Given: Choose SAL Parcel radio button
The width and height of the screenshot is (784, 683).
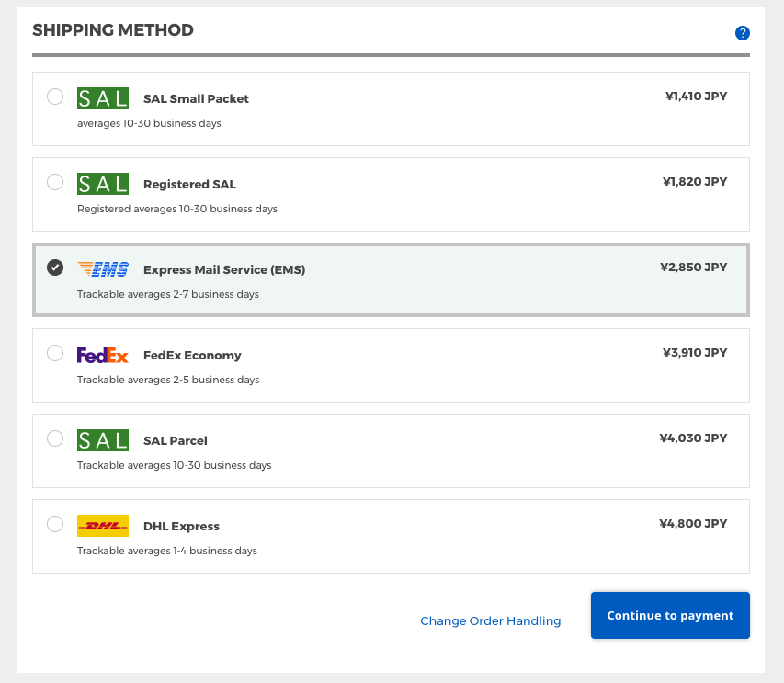Looking at the screenshot, I should pos(55,438).
